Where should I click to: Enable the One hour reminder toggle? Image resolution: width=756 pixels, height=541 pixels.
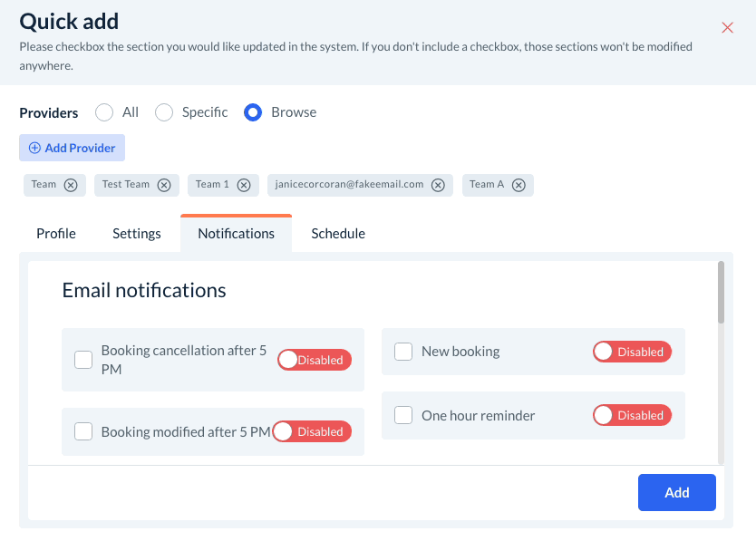pyautogui.click(x=632, y=415)
